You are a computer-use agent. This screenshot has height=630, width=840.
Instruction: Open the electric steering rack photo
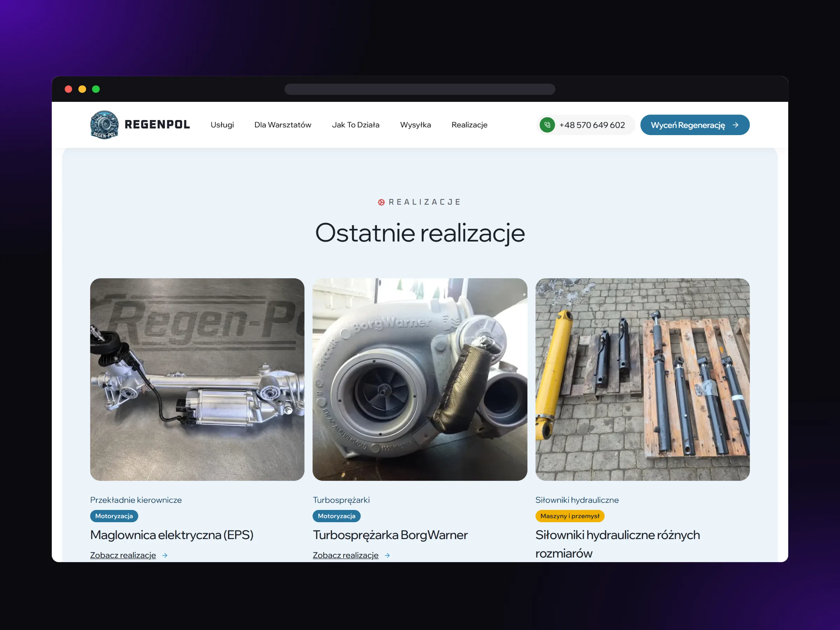tap(197, 379)
